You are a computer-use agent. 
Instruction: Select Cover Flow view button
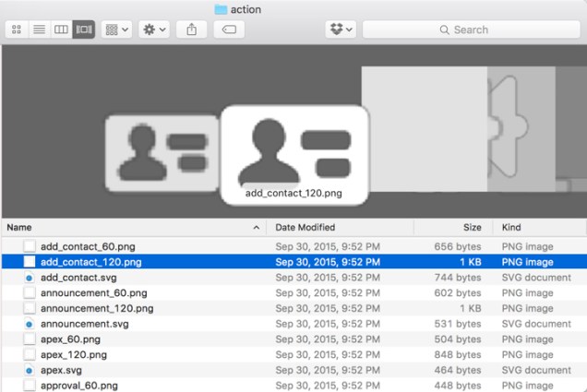click(84, 30)
